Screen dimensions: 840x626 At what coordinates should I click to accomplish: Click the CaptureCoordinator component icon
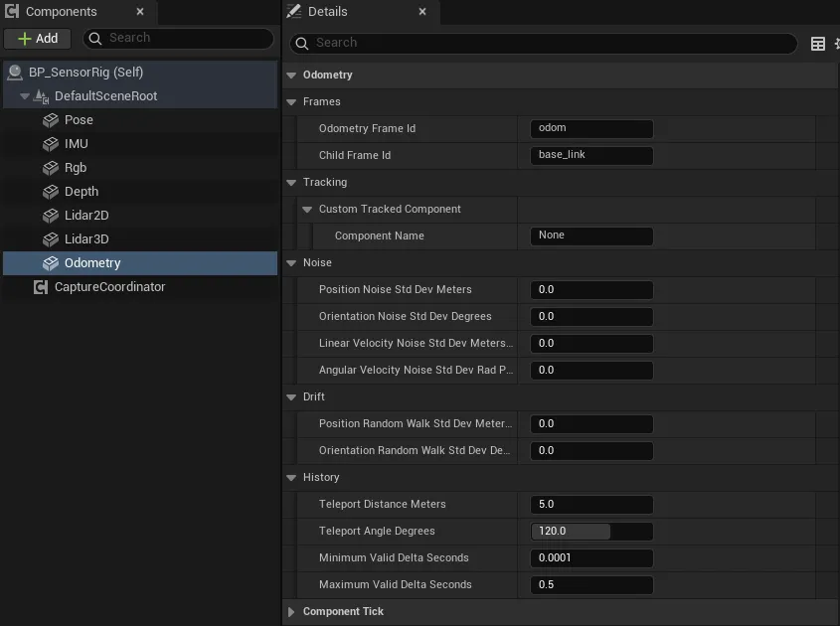click(x=41, y=287)
